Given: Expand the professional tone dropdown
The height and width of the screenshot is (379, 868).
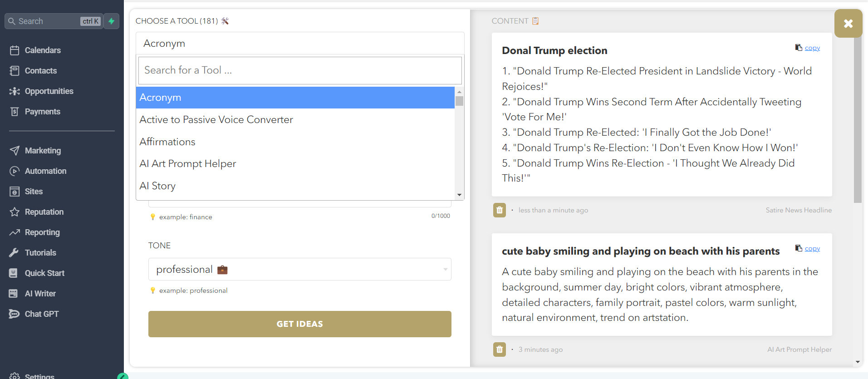Looking at the screenshot, I should tap(300, 269).
